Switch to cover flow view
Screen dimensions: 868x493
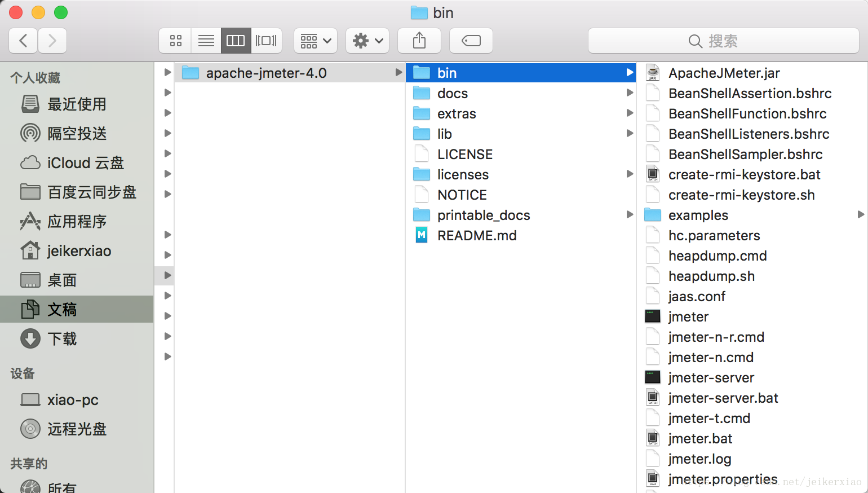coord(266,41)
